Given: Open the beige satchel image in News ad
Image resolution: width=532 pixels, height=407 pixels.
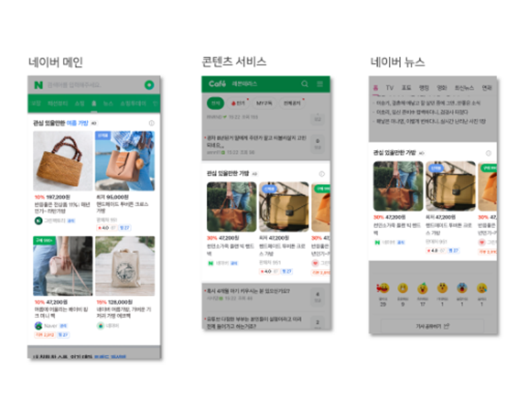Looking at the screenshot, I should point(451,186).
